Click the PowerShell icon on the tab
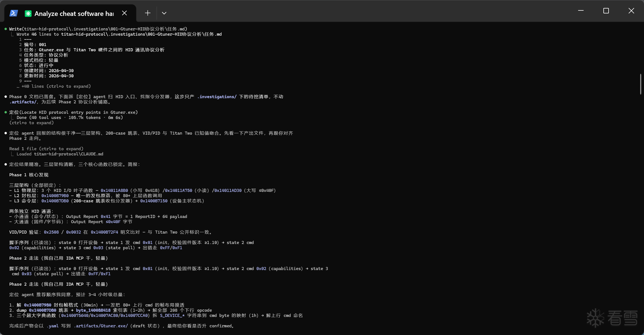The height and width of the screenshot is (335, 644). click(14, 13)
